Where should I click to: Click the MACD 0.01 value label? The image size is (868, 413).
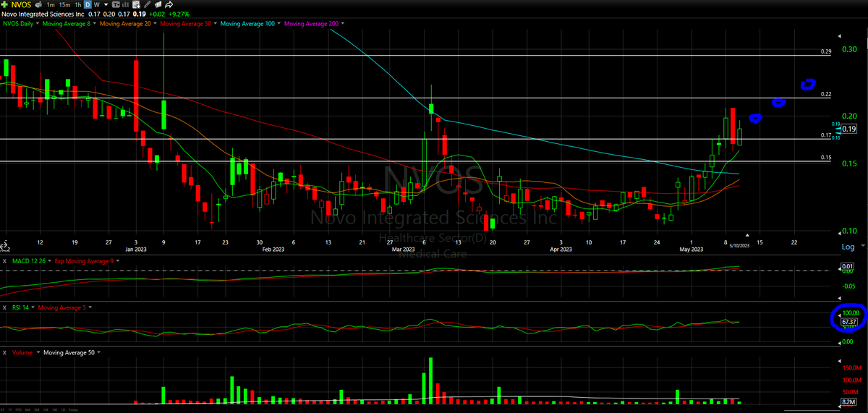pos(849,267)
